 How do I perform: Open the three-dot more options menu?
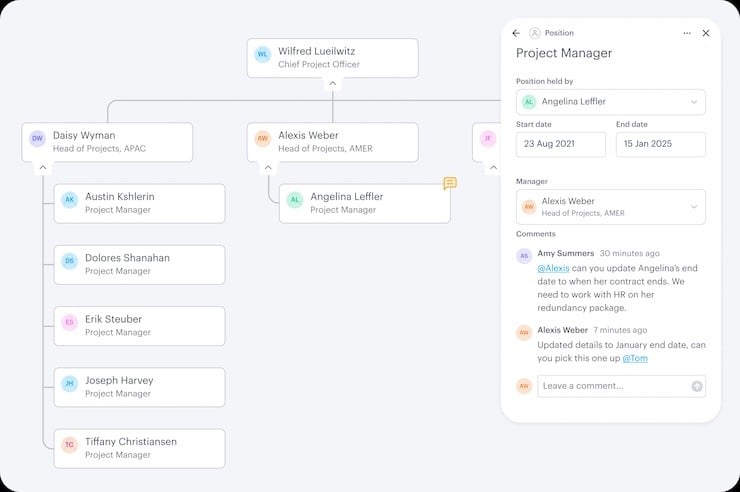(687, 33)
